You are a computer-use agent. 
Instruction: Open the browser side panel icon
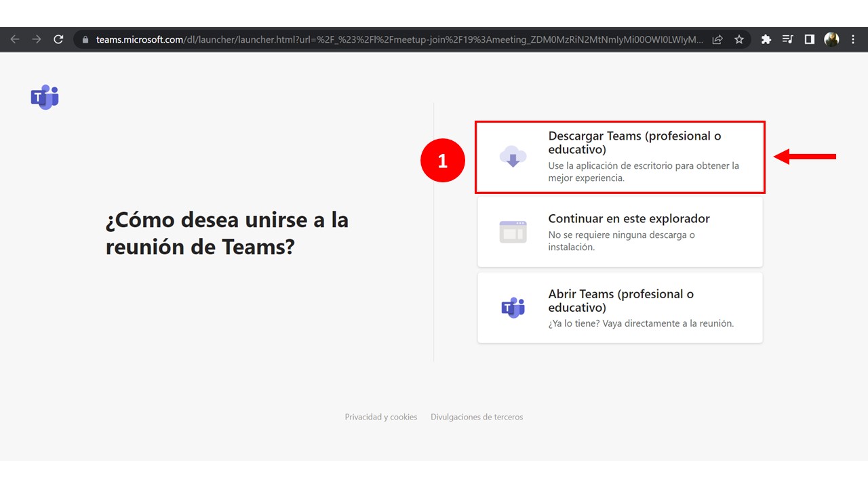pyautogui.click(x=809, y=39)
